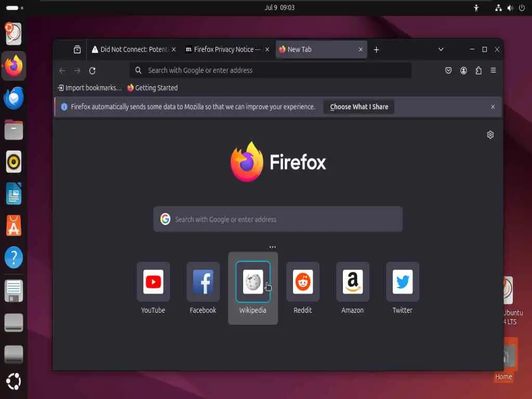
Task: Open the Firefox View icon in tab bar
Action: pos(77,49)
